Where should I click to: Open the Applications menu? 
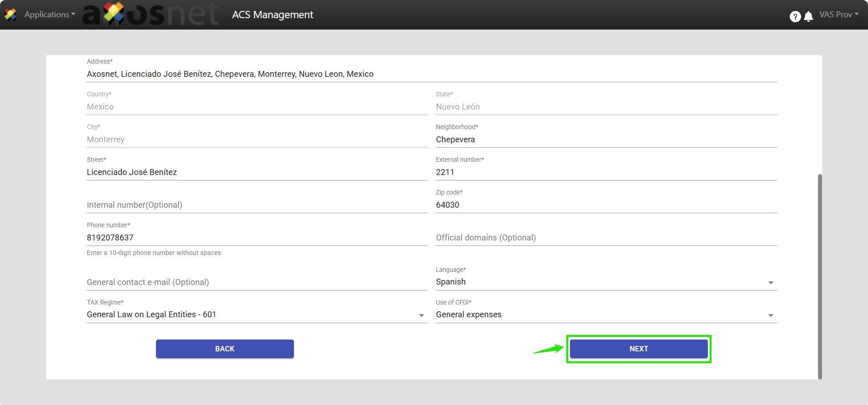[x=50, y=15]
